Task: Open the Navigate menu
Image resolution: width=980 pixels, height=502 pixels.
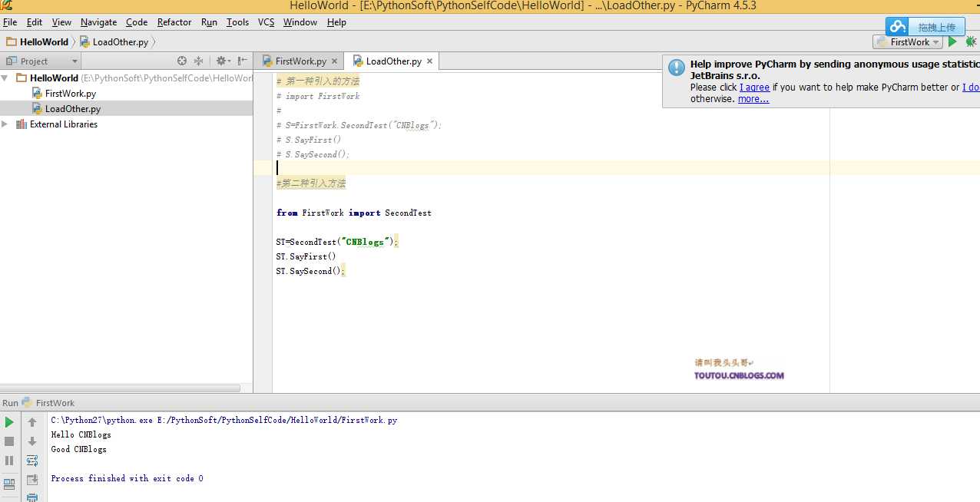Action: pos(99,22)
